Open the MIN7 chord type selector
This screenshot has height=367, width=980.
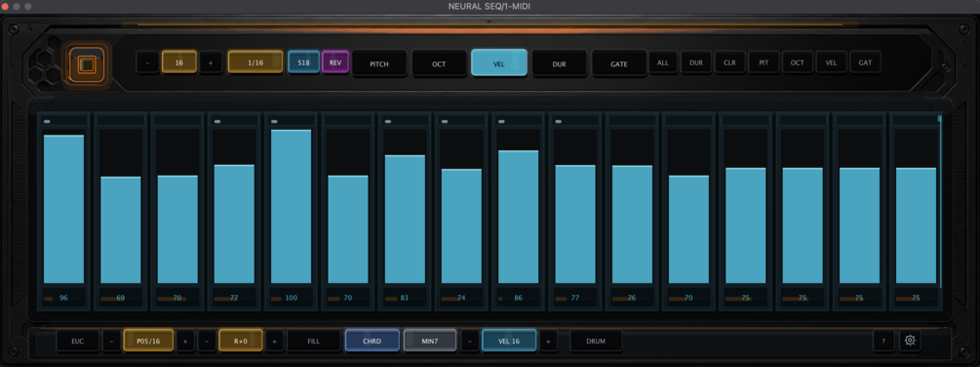429,341
